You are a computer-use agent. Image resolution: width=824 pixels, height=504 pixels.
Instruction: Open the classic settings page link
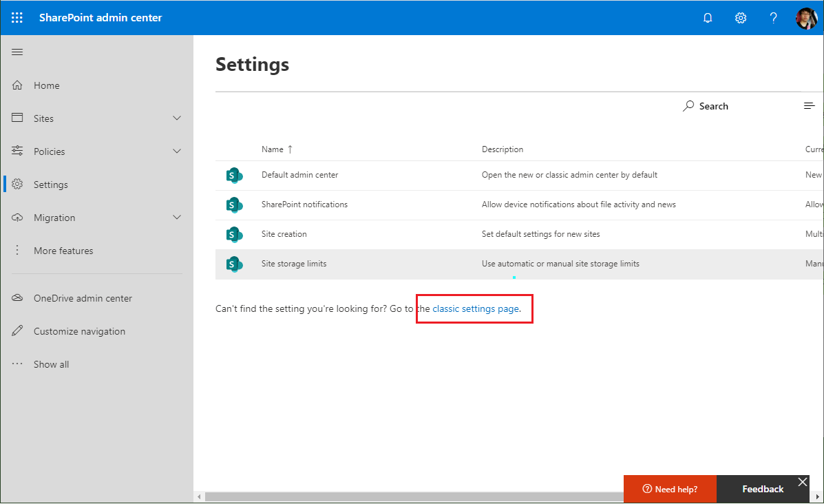(476, 308)
